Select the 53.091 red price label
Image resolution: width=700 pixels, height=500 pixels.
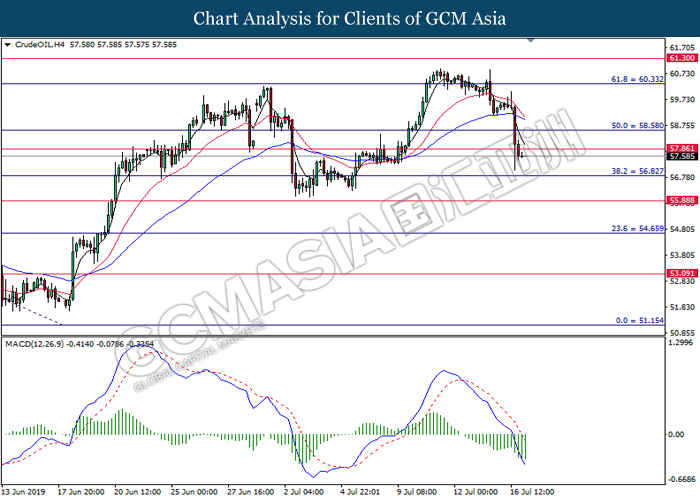682,273
